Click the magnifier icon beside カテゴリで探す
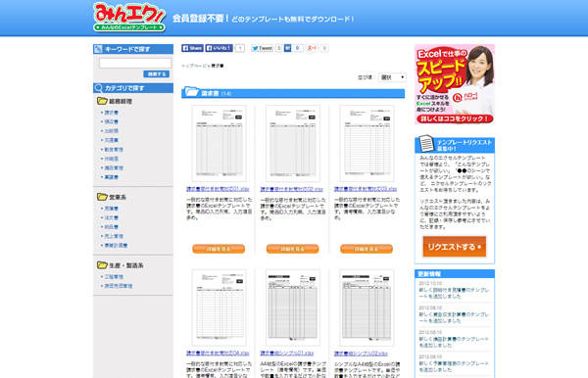The image size is (588, 378). (98, 88)
